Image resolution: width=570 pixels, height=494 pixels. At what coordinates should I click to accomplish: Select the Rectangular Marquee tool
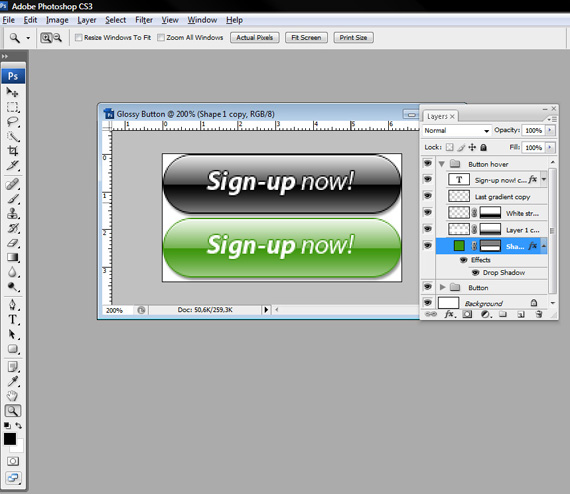[x=12, y=107]
